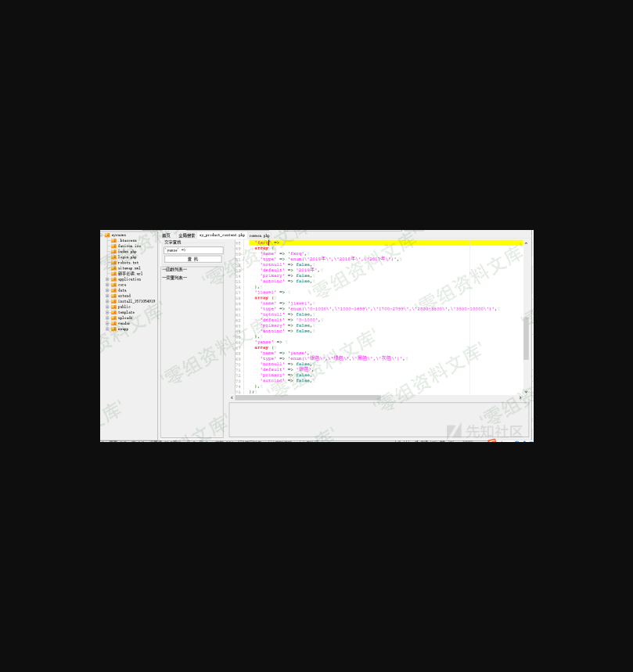The height and width of the screenshot is (672, 633).
Task: Expand the application folder node
Action: (107, 279)
